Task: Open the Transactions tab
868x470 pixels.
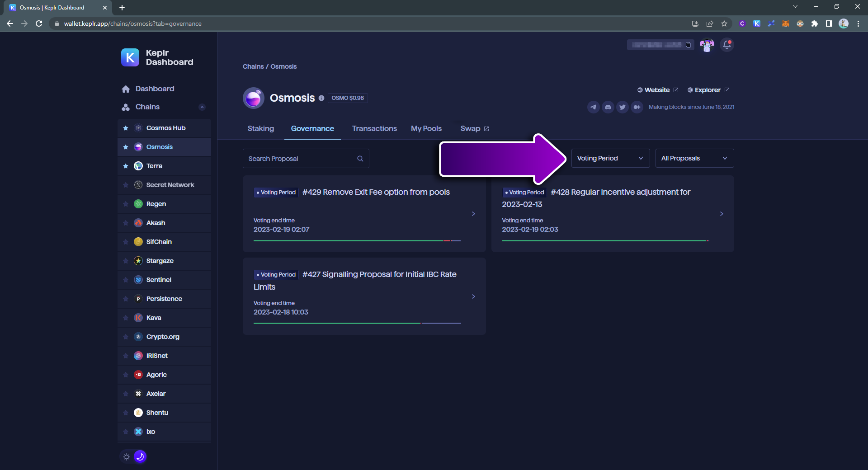Action: (x=374, y=129)
